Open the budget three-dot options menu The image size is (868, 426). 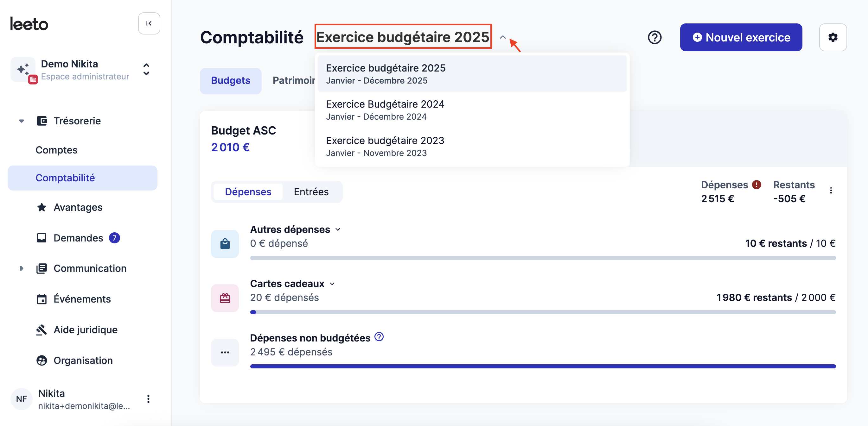pos(831,191)
